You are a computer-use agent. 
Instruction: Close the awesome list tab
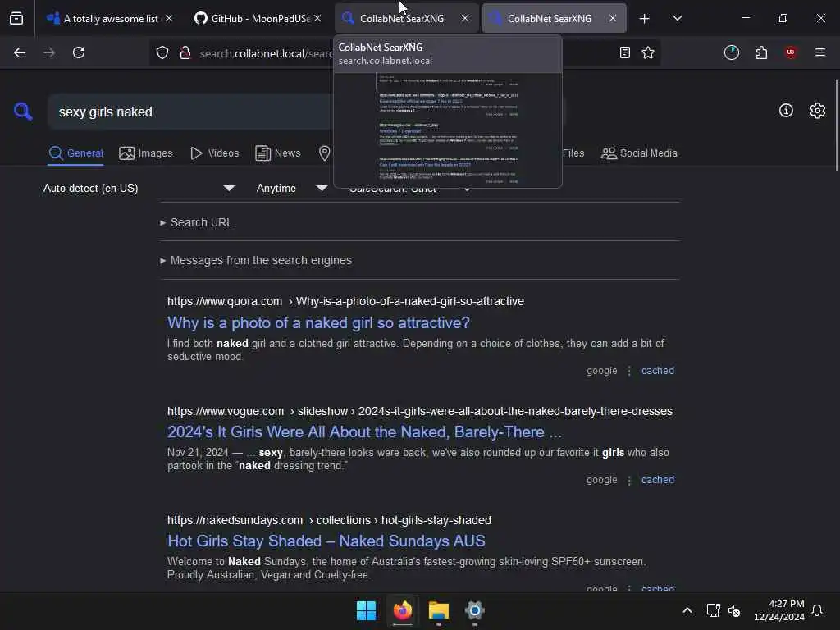click(x=169, y=18)
